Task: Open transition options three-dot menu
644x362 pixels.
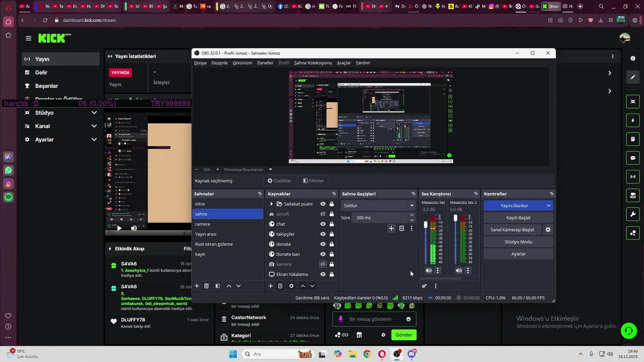Action: tap(412, 228)
